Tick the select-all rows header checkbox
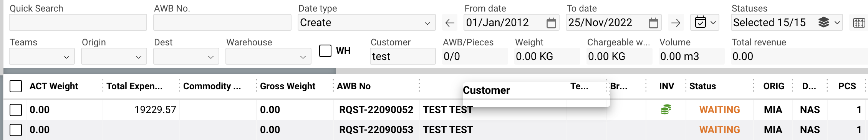This screenshot has width=868, height=140. click(16, 86)
